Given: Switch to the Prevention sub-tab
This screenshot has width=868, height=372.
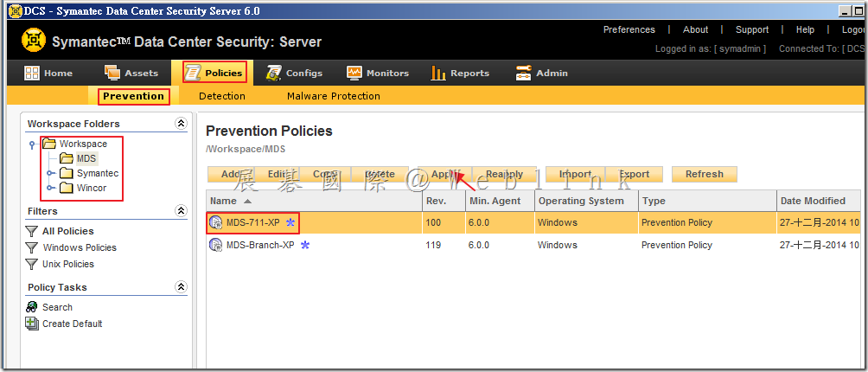Looking at the screenshot, I should point(133,96).
